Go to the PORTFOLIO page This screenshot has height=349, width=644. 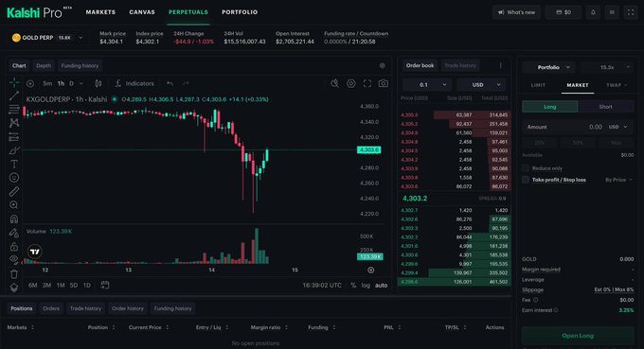point(240,12)
